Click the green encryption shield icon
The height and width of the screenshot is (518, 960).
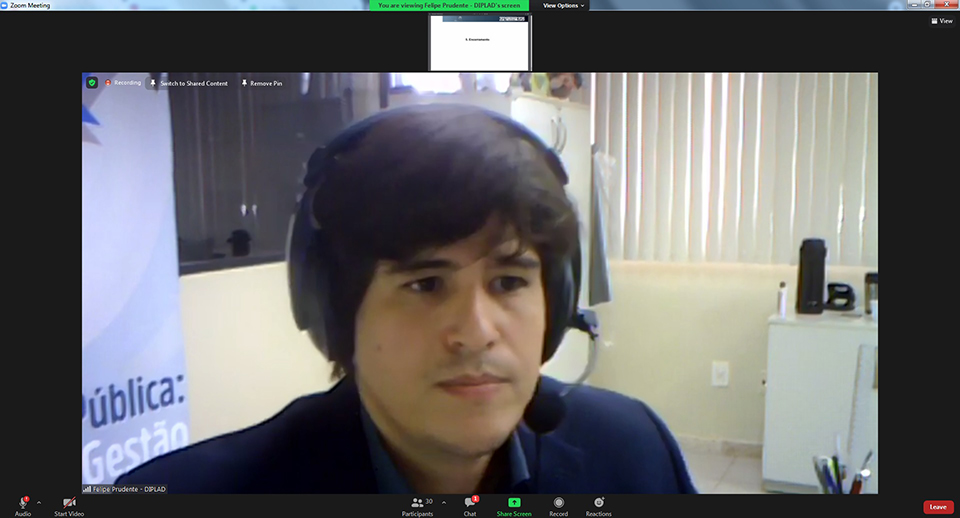tap(93, 83)
